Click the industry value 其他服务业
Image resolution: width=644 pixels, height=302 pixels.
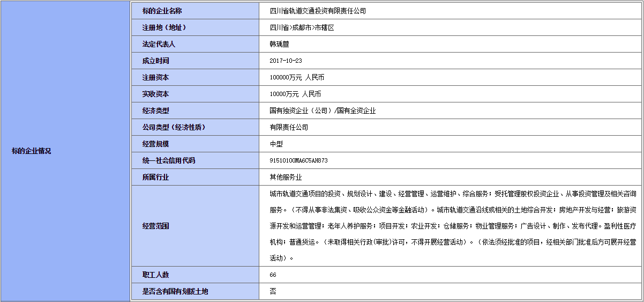click(286, 177)
